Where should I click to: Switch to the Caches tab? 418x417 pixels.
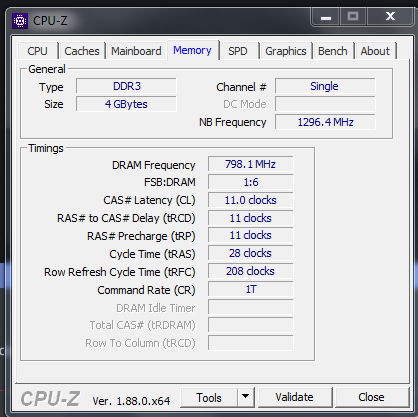(82, 51)
